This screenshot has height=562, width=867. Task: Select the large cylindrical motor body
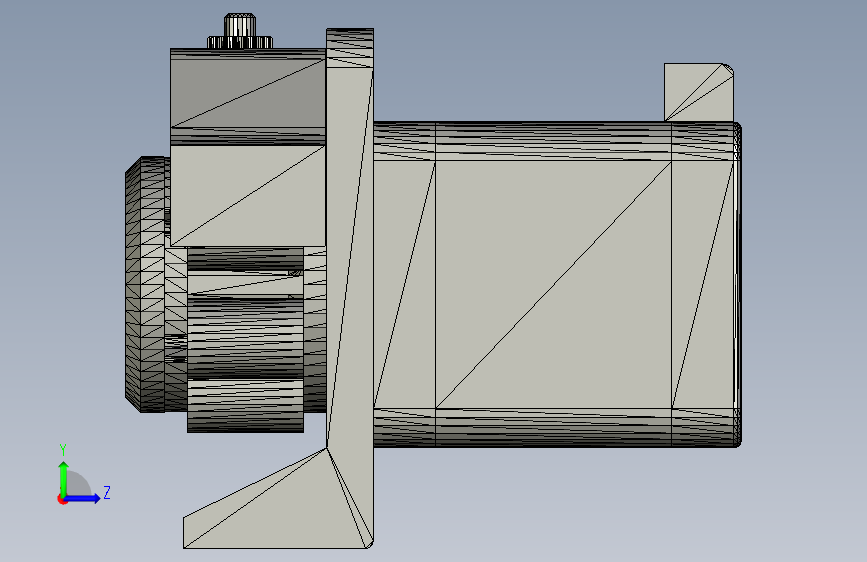556,284
